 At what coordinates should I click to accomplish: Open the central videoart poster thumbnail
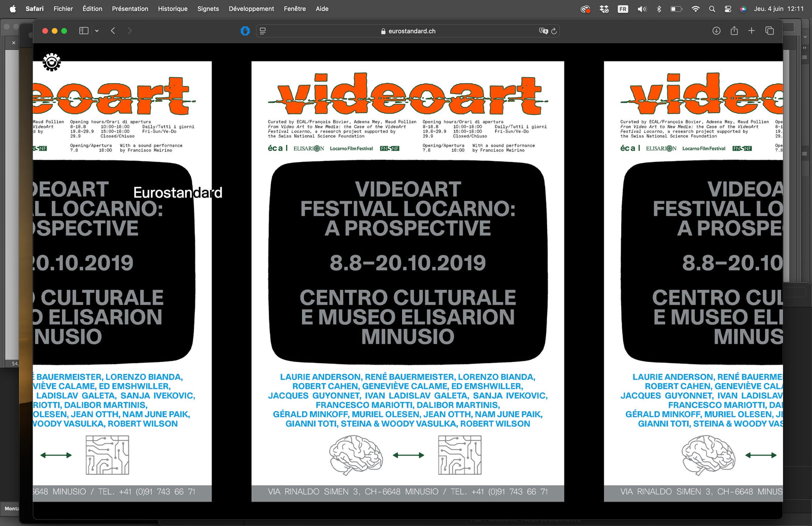(408, 281)
